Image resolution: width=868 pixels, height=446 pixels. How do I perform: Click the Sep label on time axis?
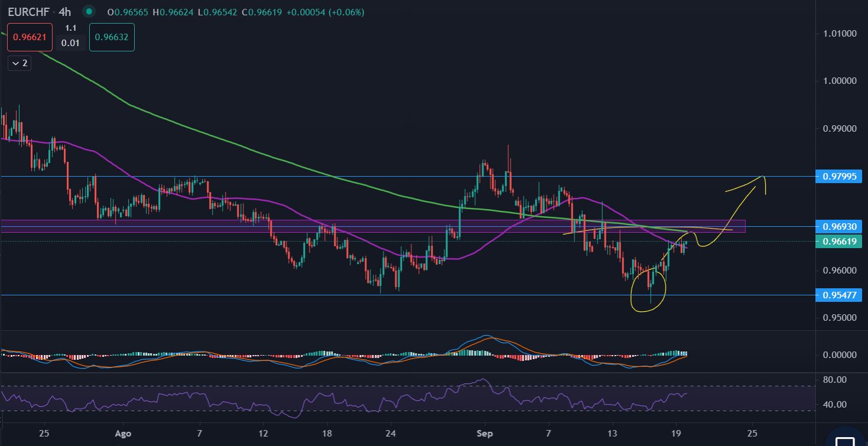(485, 432)
